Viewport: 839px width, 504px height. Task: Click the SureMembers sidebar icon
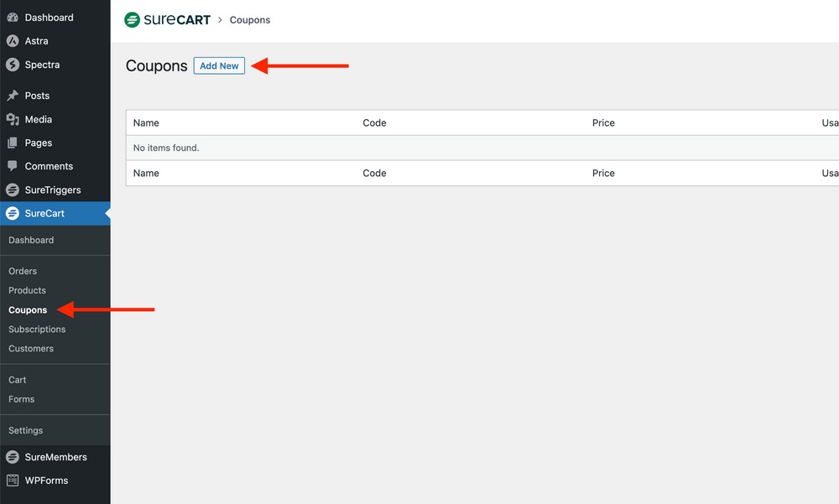tap(11, 457)
